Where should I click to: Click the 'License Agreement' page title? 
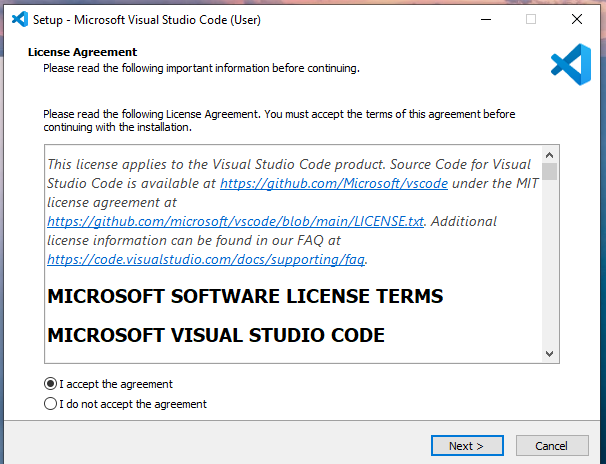click(83, 52)
